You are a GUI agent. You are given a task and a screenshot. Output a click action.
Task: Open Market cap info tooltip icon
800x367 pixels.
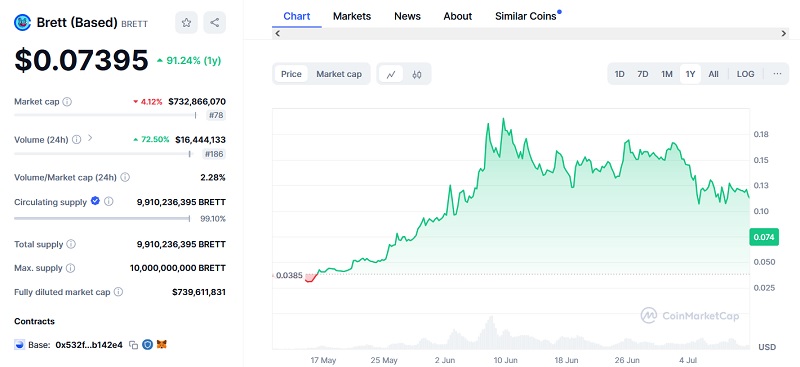coord(67,102)
